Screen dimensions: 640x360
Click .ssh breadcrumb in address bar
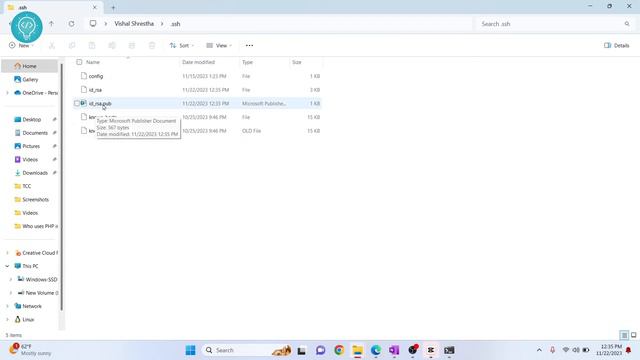(176, 24)
